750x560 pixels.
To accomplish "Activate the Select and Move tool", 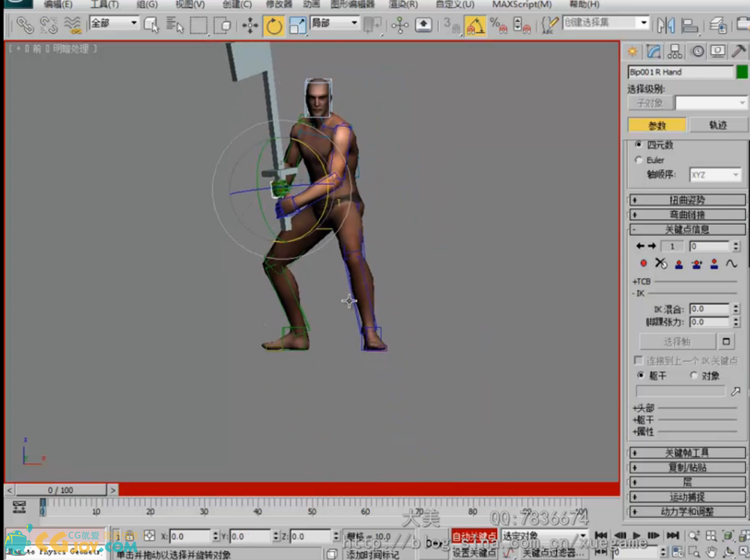I will 250,24.
